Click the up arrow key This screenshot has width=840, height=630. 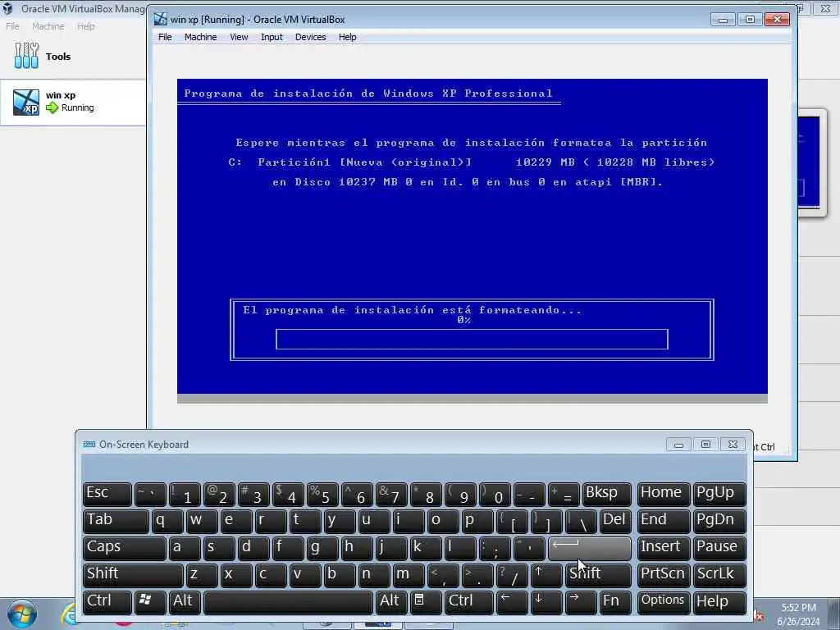[x=546, y=575]
